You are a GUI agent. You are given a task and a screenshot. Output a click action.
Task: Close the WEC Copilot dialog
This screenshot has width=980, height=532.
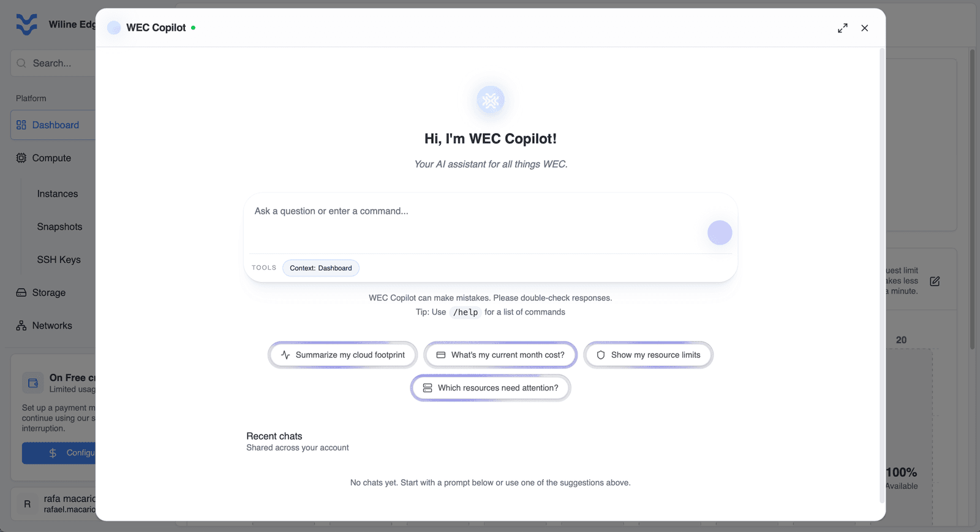click(x=865, y=28)
